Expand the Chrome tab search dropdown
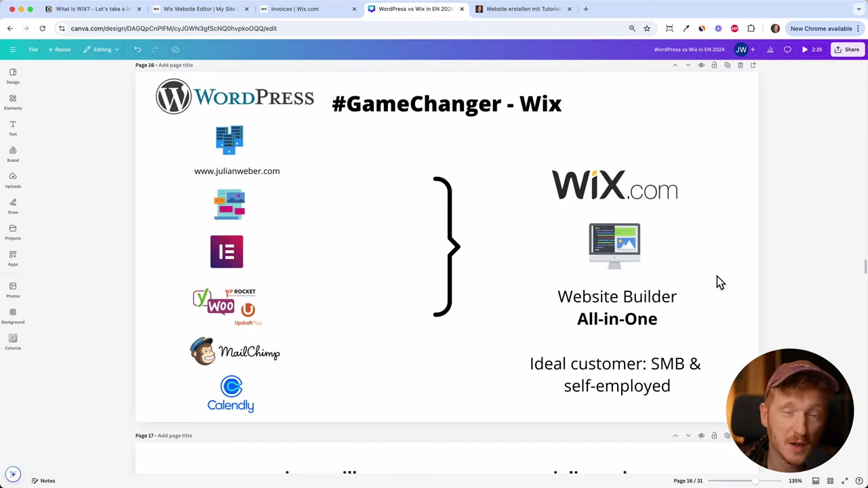This screenshot has height=488, width=868. pyautogui.click(x=859, y=9)
